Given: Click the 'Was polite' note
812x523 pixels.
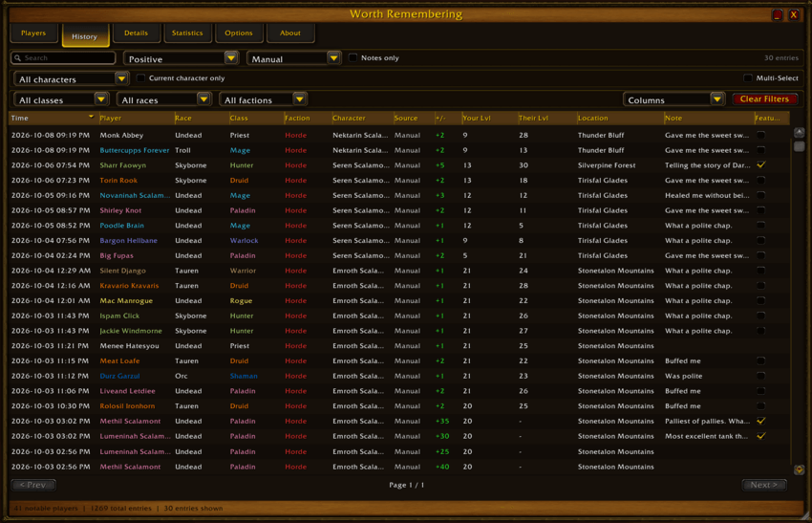Looking at the screenshot, I should click(x=684, y=376).
